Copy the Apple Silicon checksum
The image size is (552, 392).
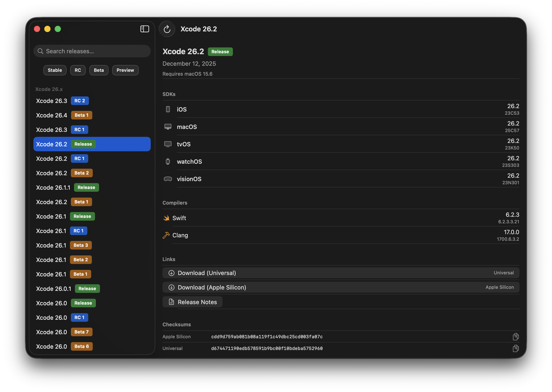pos(516,336)
